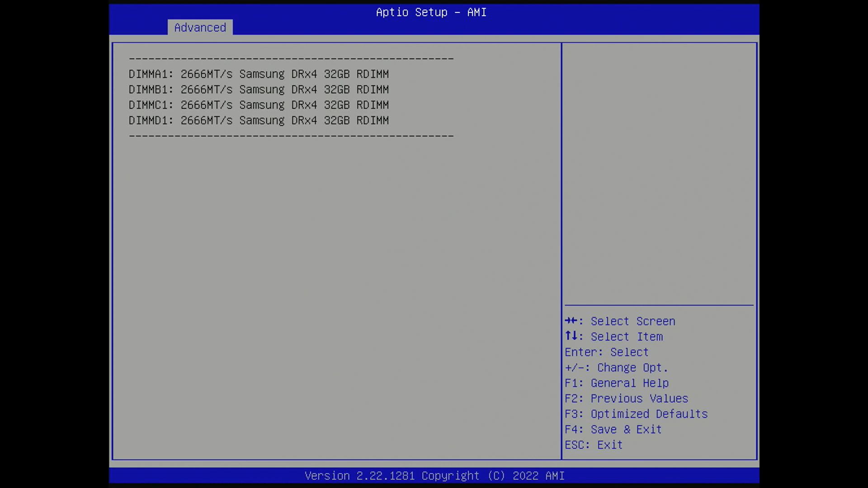The image size is (868, 488).
Task: Click the up-down arrow keys icon
Action: pyautogui.click(x=571, y=336)
